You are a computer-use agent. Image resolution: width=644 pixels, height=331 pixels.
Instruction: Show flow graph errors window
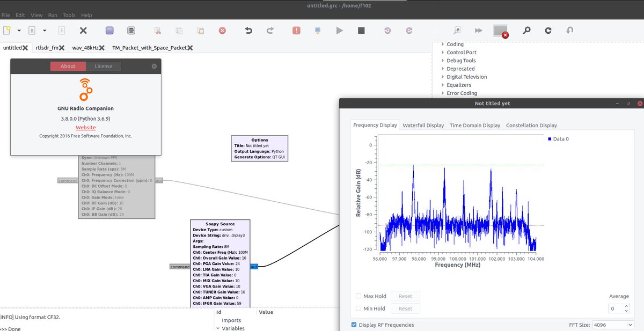[x=296, y=31]
